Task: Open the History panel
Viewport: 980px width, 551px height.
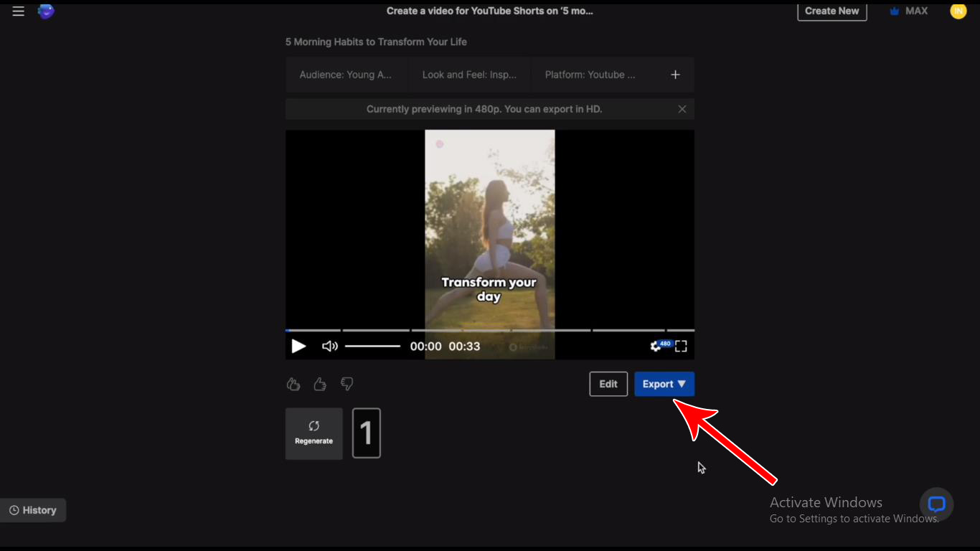Action: [33, 510]
